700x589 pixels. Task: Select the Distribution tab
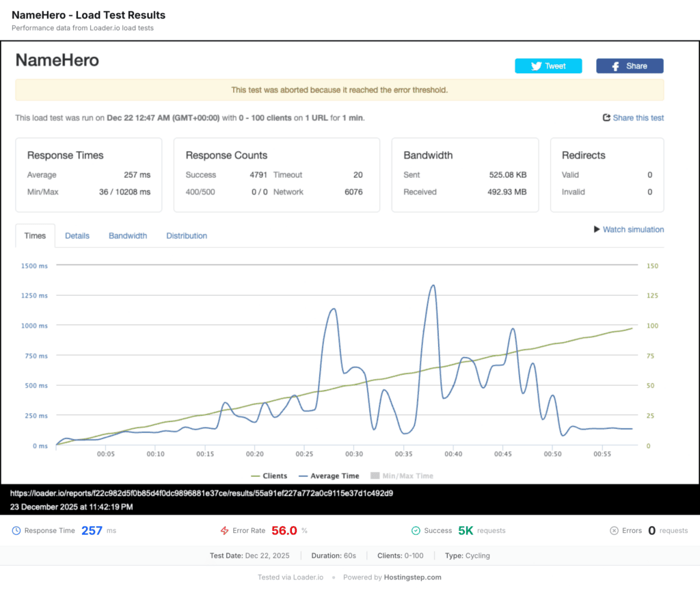[x=187, y=235]
